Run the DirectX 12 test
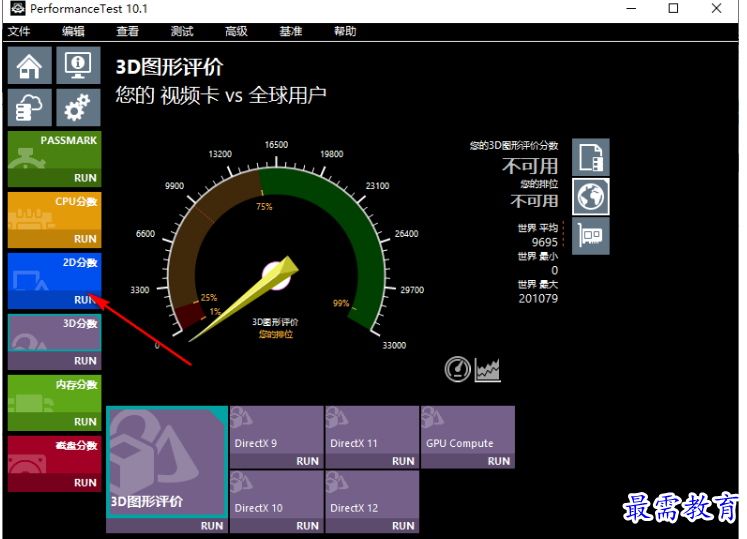The height and width of the screenshot is (539, 747). point(403,526)
